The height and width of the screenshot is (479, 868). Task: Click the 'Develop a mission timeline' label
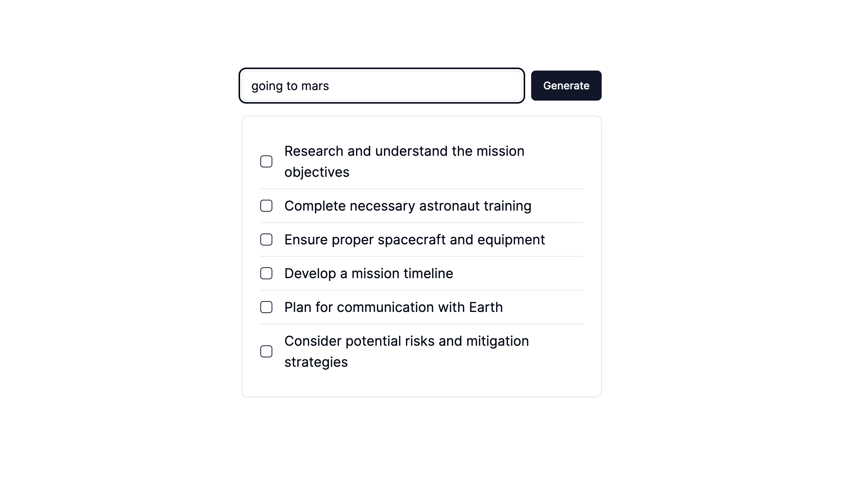(369, 274)
